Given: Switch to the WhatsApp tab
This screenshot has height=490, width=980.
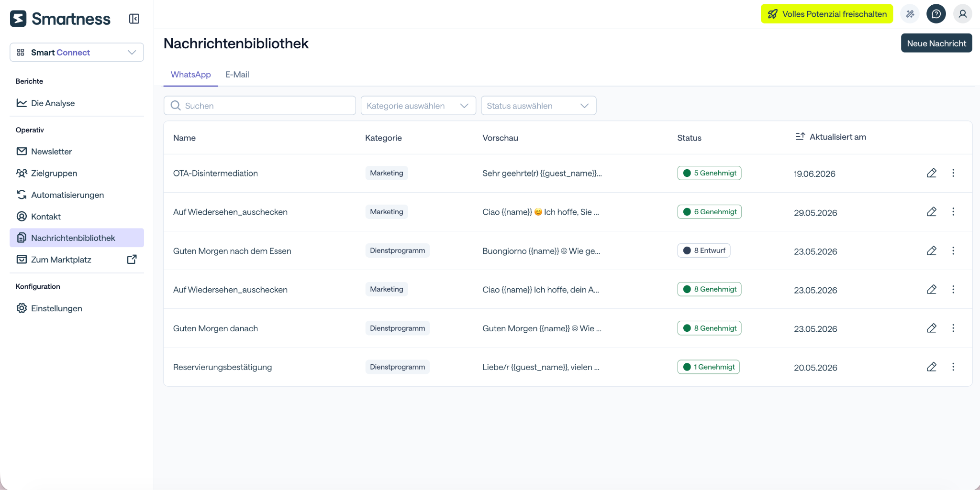Looking at the screenshot, I should [x=190, y=75].
